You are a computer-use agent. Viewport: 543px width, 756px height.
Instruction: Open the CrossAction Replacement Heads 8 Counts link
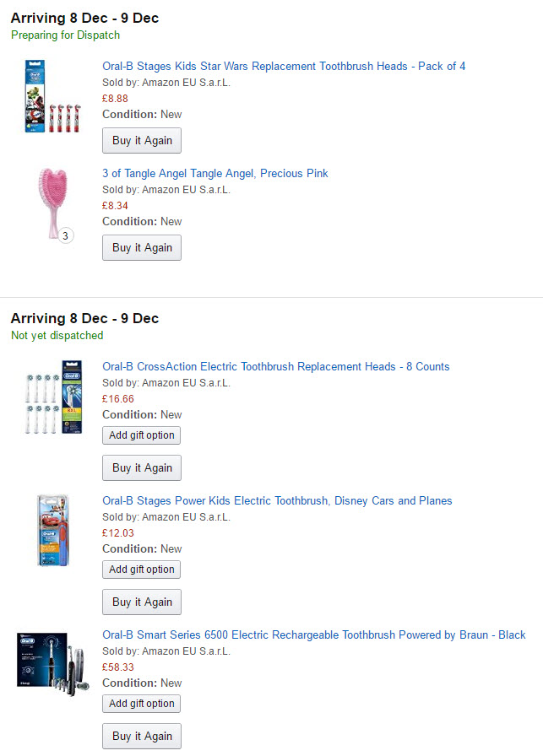[x=275, y=366]
